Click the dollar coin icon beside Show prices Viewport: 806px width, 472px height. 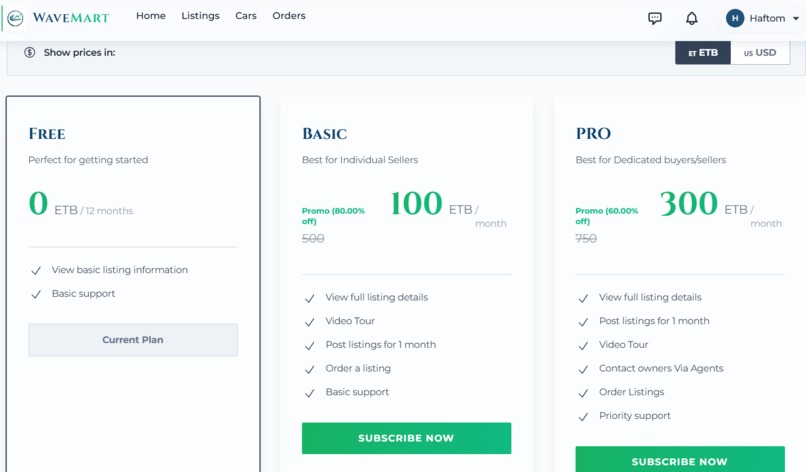tap(30, 52)
